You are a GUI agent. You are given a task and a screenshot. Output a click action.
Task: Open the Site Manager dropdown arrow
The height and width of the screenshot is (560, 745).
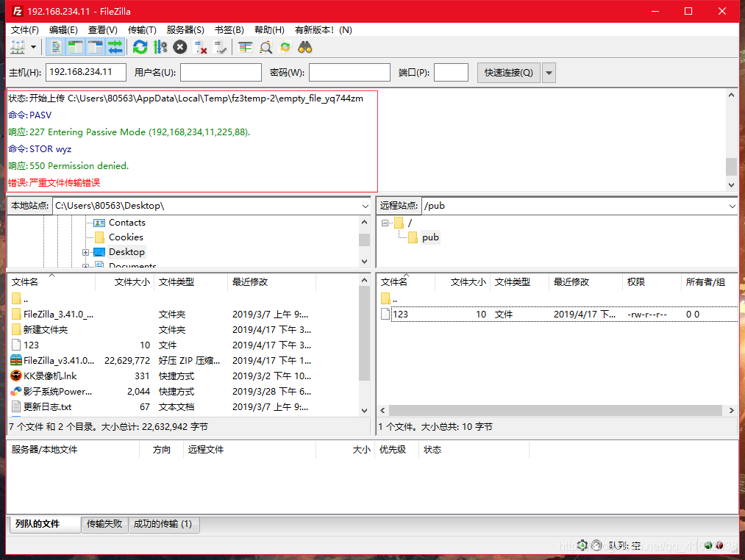(x=33, y=47)
